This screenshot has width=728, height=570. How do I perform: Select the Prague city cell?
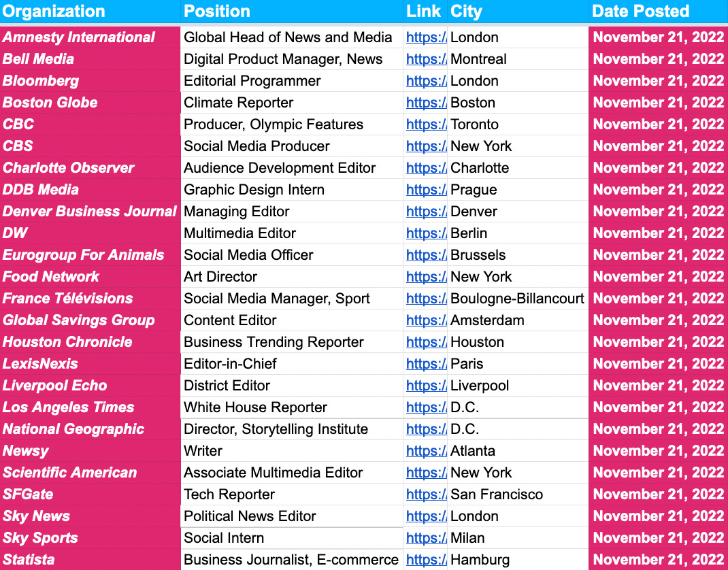coord(518,189)
